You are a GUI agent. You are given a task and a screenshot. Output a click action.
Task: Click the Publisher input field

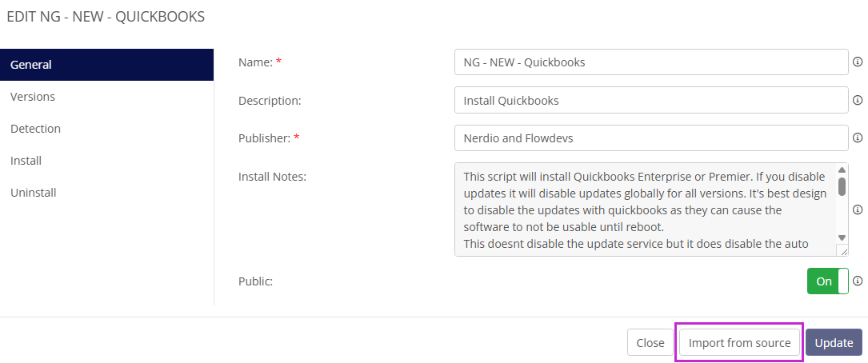tap(650, 138)
